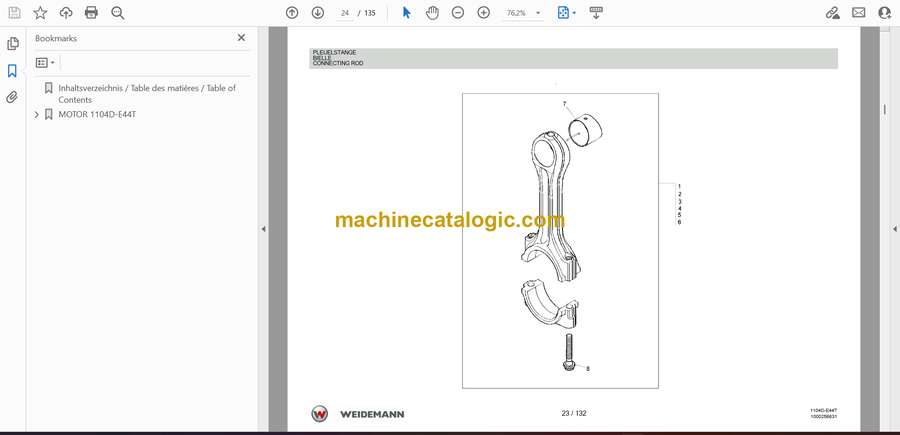Go to the next page using down arrow
This screenshot has height=435, width=900.
point(318,13)
